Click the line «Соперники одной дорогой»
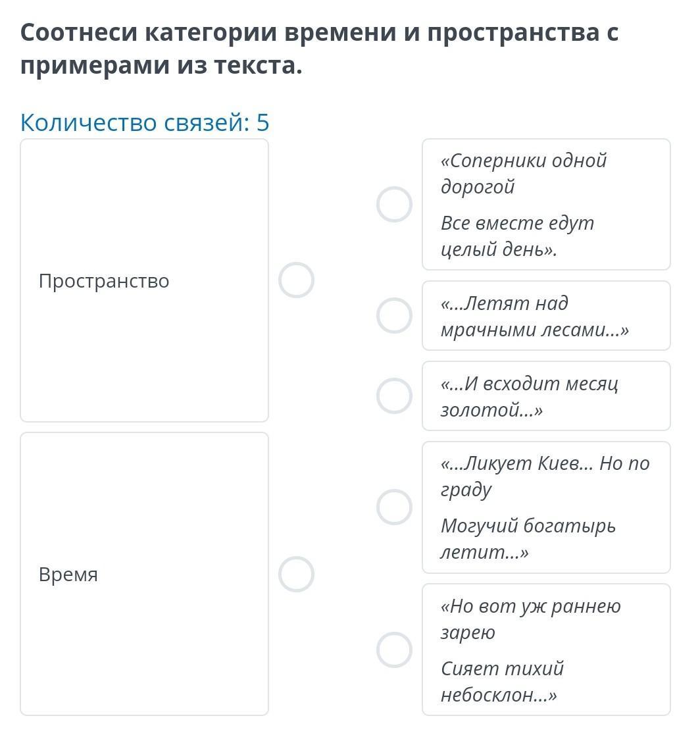The width and height of the screenshot is (700, 745). click(x=524, y=174)
